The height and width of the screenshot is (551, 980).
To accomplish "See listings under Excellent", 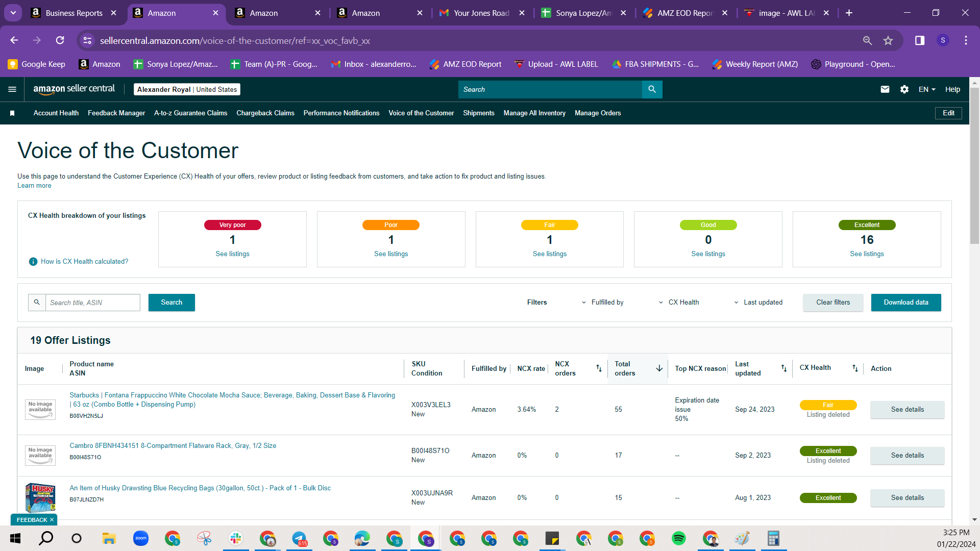I will tap(867, 254).
